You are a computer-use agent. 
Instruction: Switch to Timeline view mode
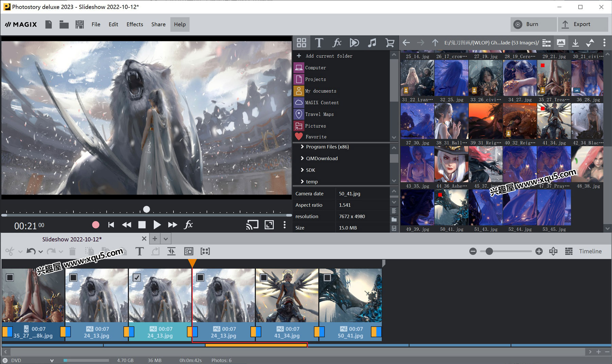coord(590,251)
